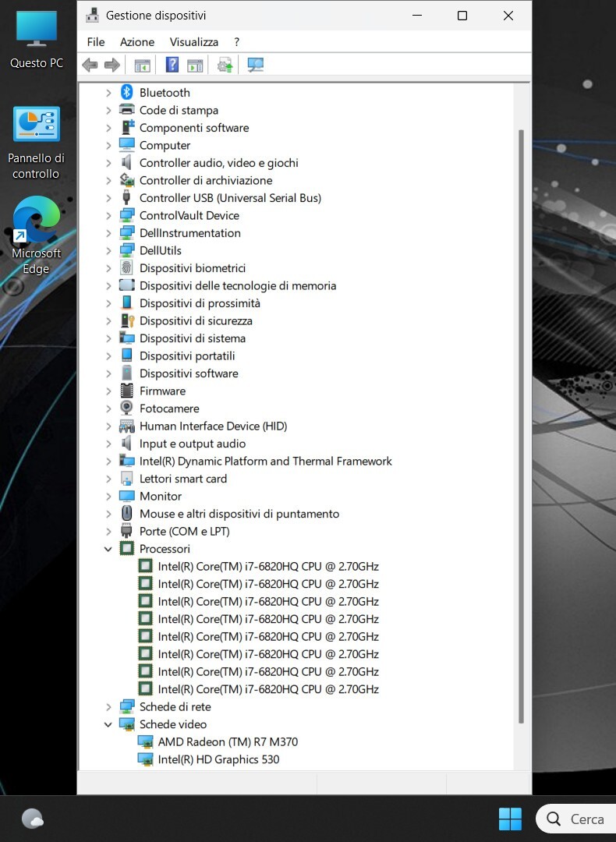Click the Device Manager title bar icon
This screenshot has height=842, width=616.
point(92,15)
